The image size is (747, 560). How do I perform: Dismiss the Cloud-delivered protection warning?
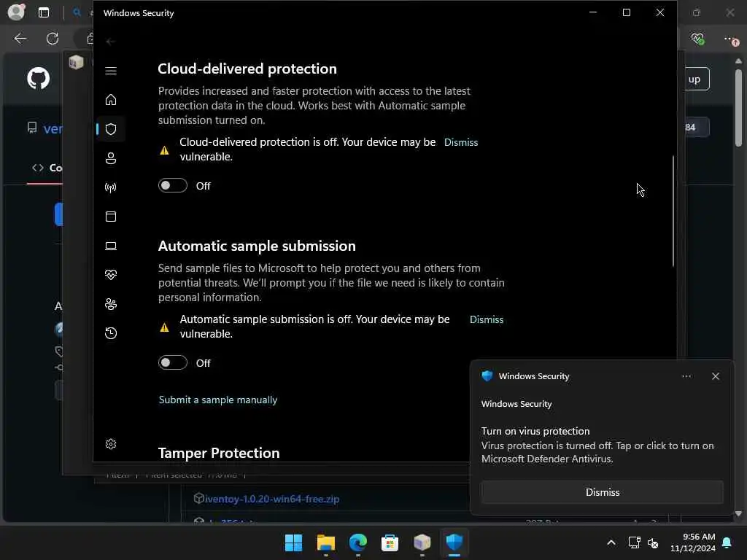461,142
